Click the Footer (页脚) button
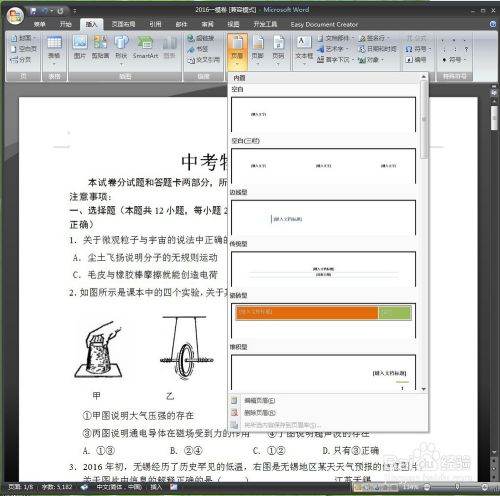This screenshot has height=496, width=500. (257, 50)
